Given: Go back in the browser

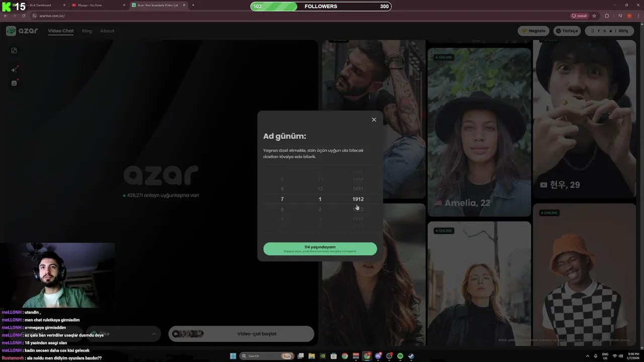Looking at the screenshot, I should coord(6,16).
